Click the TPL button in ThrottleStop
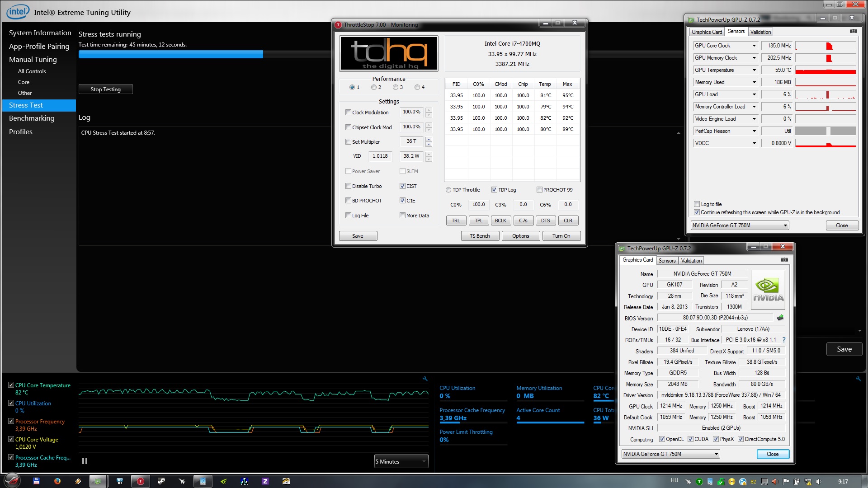Screen dimensions: 868x488 [478, 221]
